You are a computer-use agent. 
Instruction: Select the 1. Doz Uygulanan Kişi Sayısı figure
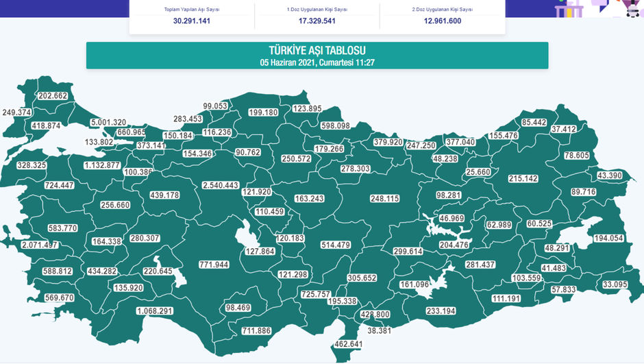click(x=317, y=21)
